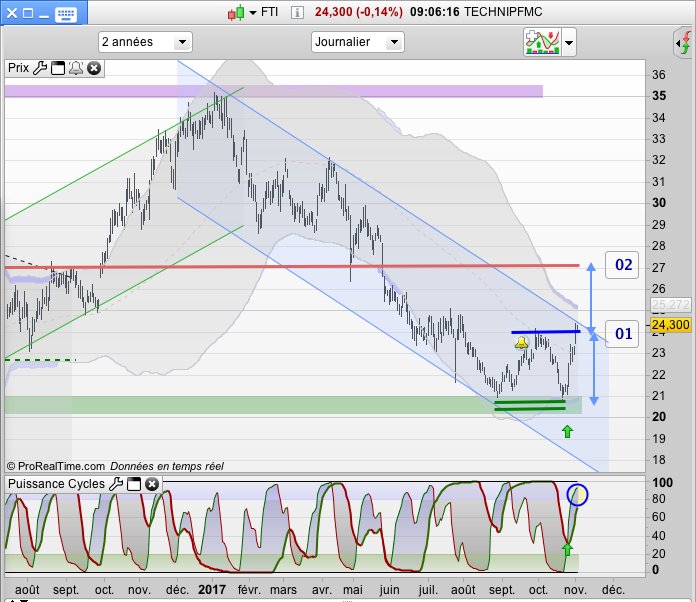Click the 09:06:16 clock display

coord(435,12)
